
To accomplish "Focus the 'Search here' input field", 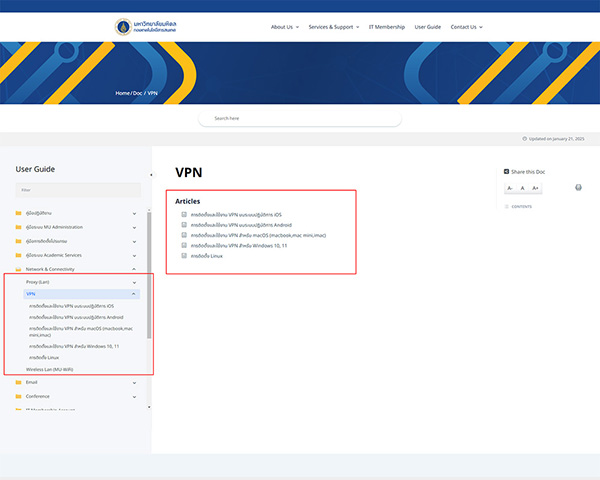I will pyautogui.click(x=300, y=119).
